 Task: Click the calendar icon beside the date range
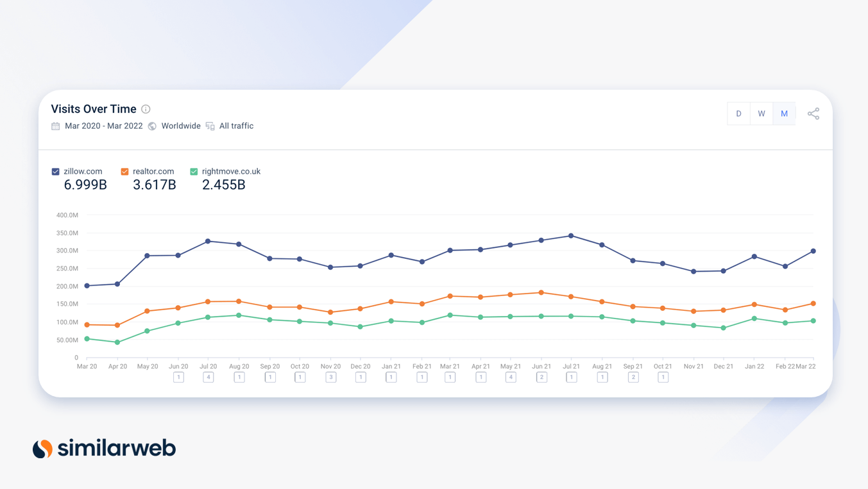coord(55,126)
